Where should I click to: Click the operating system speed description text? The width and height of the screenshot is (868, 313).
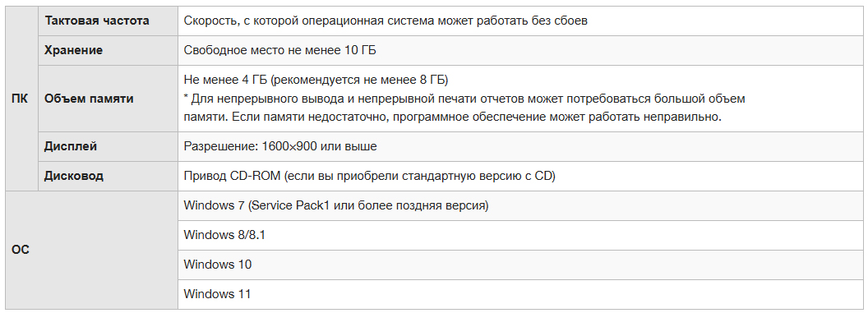[x=386, y=21]
